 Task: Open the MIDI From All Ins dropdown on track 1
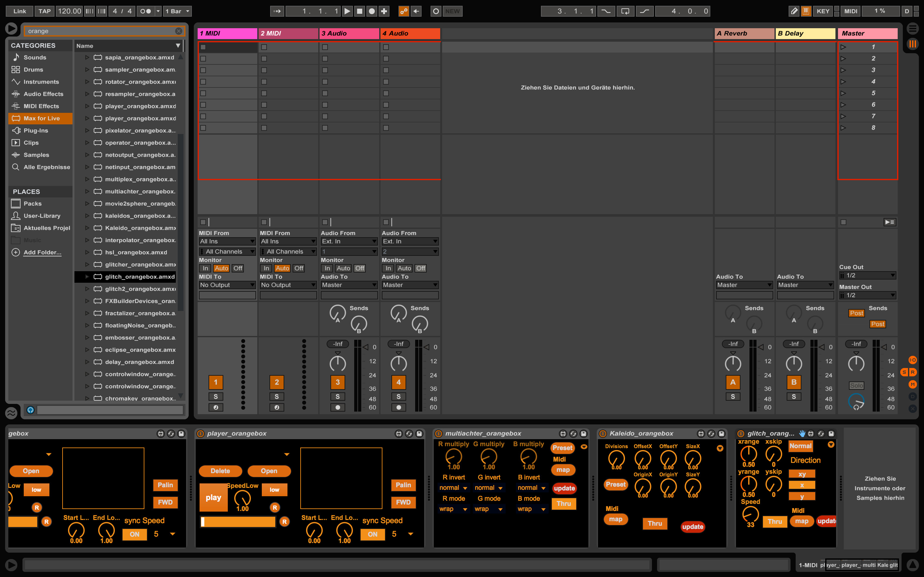(227, 241)
